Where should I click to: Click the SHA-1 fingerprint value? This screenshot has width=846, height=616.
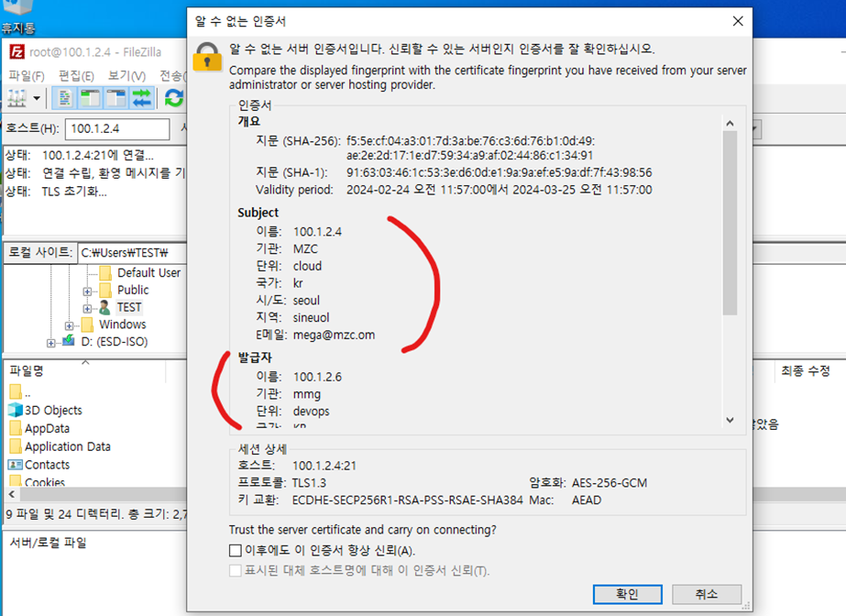pos(499,172)
